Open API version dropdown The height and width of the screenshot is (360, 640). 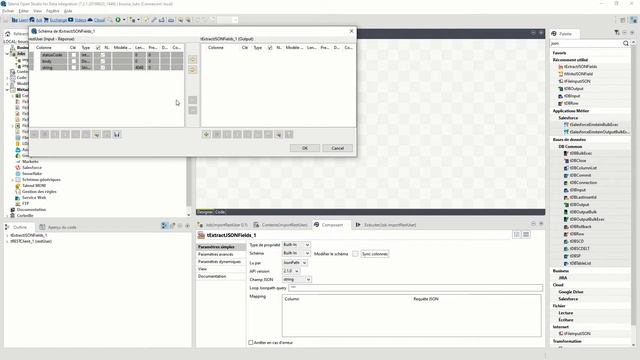(x=291, y=271)
